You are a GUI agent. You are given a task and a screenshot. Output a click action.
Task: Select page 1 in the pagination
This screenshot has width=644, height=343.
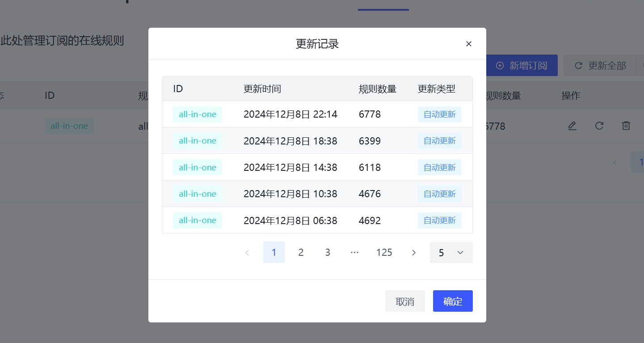[274, 253]
